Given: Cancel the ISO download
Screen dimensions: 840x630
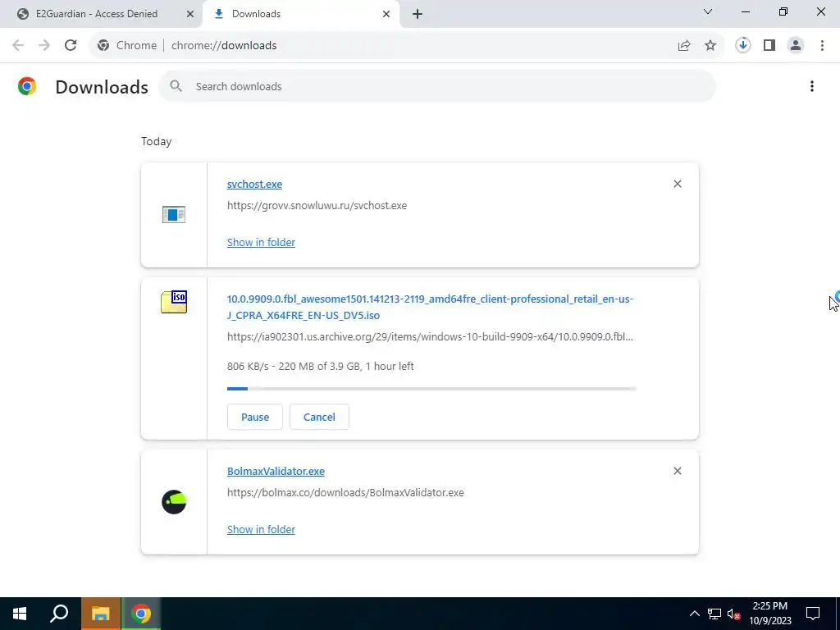Looking at the screenshot, I should coord(319,417).
